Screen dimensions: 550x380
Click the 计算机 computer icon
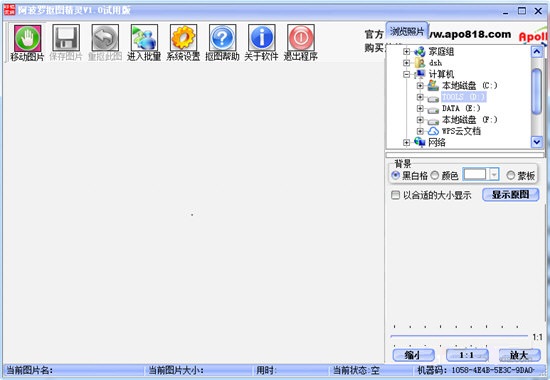click(420, 74)
